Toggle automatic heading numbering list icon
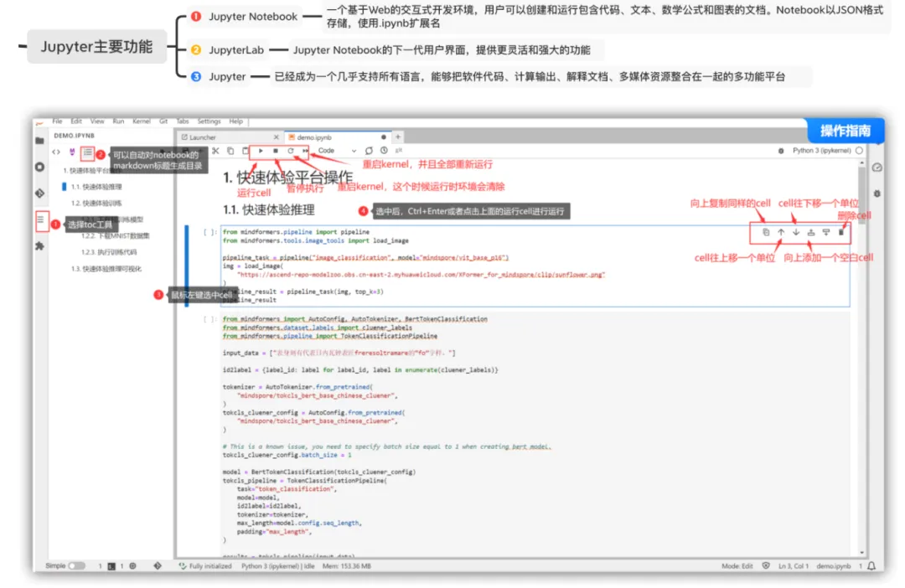This screenshot has height=588, width=905. (x=87, y=152)
